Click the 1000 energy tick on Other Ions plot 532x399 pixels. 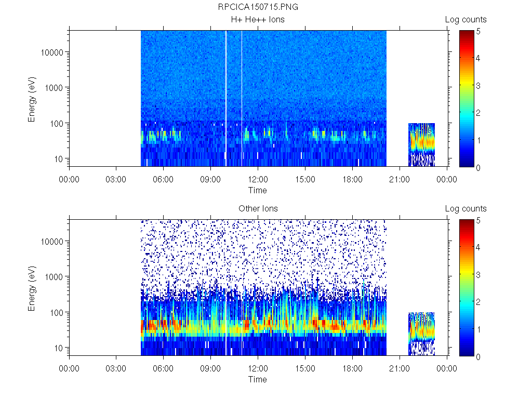click(x=54, y=277)
